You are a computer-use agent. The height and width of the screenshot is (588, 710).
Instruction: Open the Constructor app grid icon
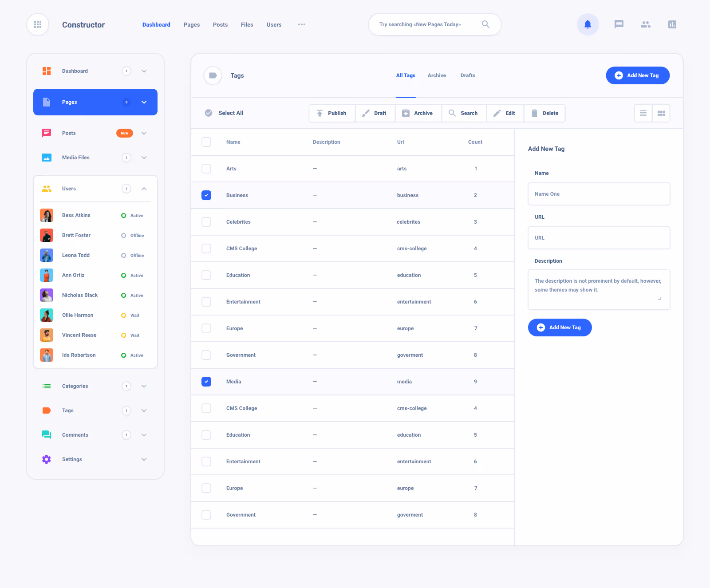[x=38, y=24]
